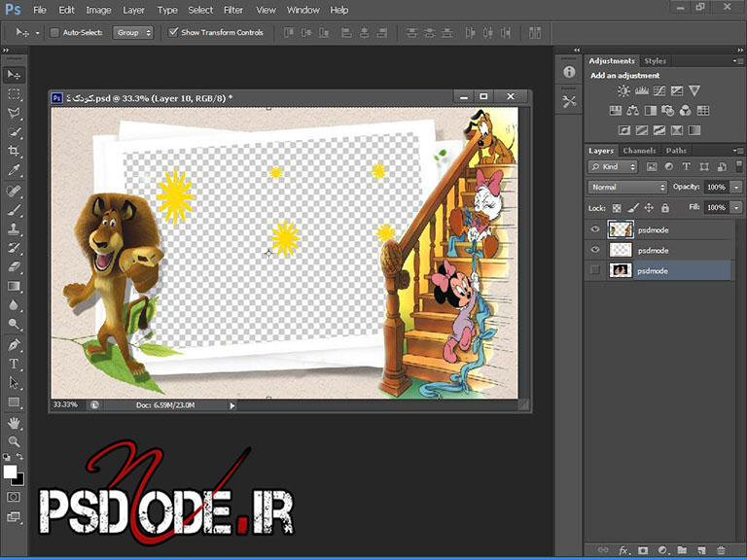This screenshot has width=747, height=560.
Task: Select the Eyedropper tool
Action: coord(14,170)
